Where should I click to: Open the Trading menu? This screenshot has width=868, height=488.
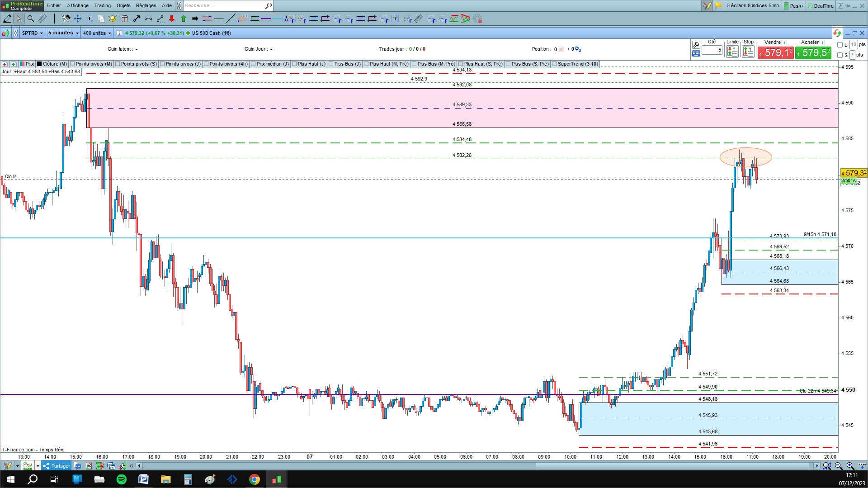coord(103,5)
